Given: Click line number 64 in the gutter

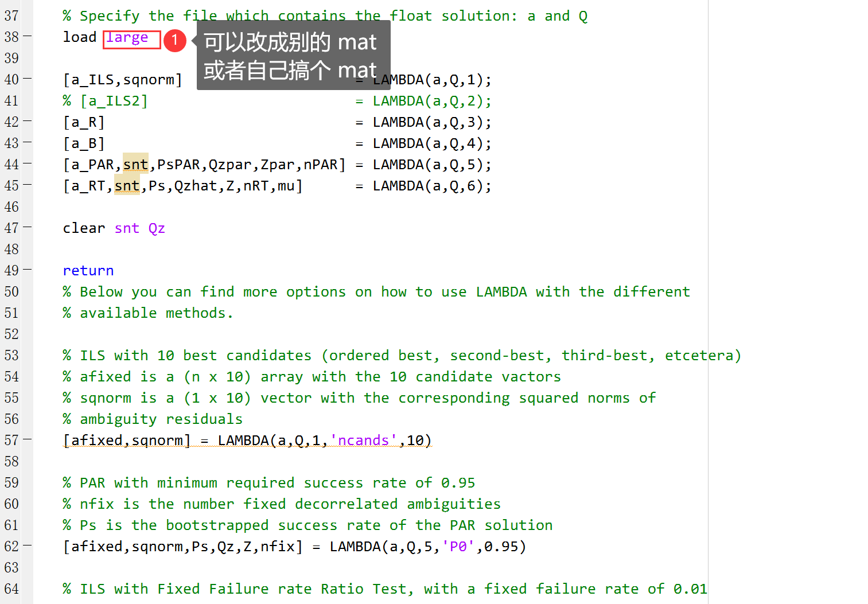Looking at the screenshot, I should point(11,589).
